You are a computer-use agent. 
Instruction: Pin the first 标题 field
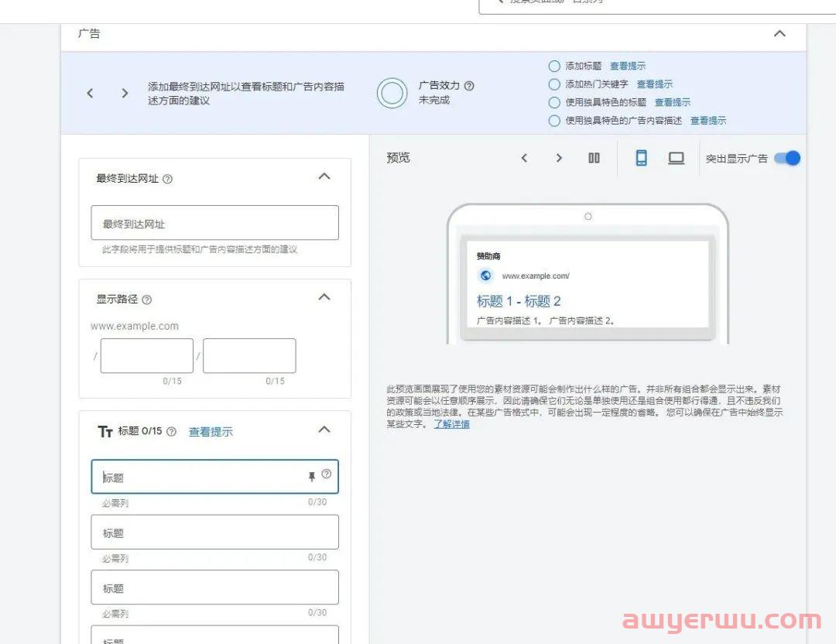(x=312, y=477)
